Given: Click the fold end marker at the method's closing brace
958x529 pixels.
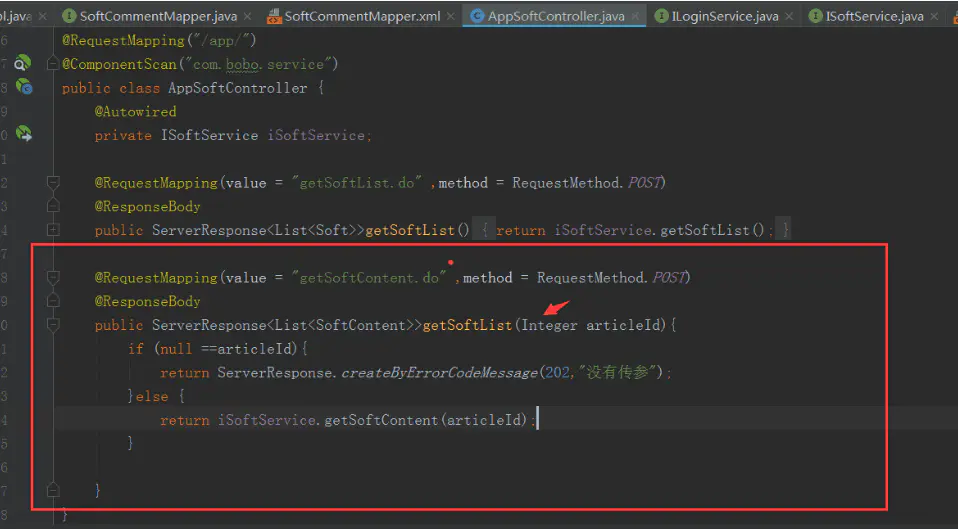Looking at the screenshot, I should (x=53, y=490).
